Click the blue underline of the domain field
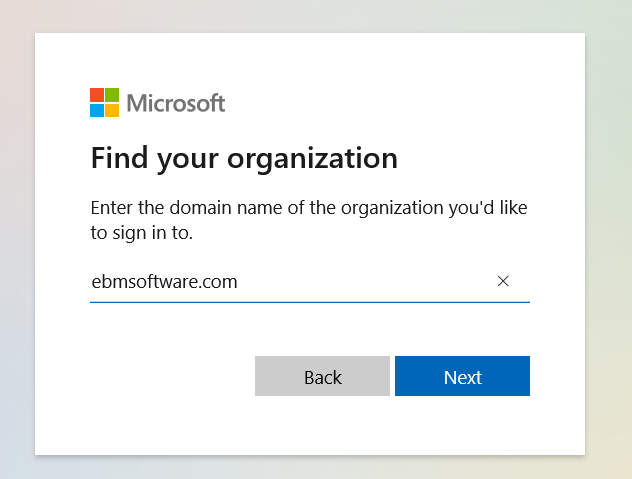The width and height of the screenshot is (632, 479). 310,302
